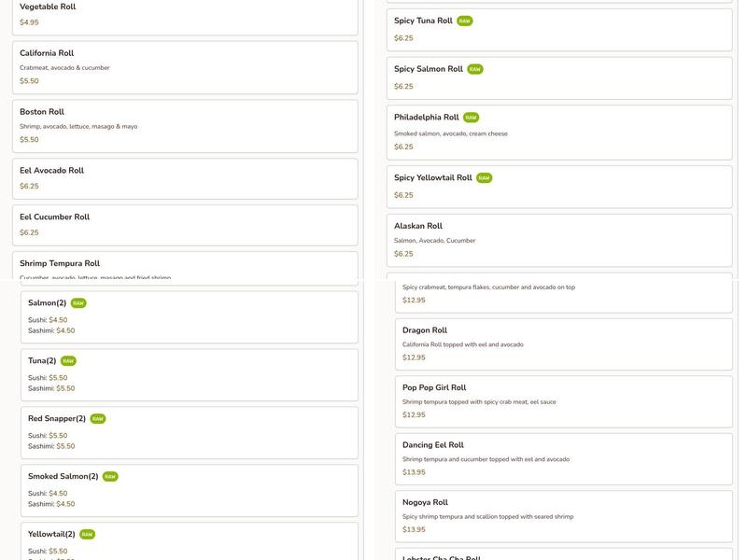Screen dimensions: 747x560
Task: Select the RAW badge beside Tuna(2)
Action: point(68,361)
